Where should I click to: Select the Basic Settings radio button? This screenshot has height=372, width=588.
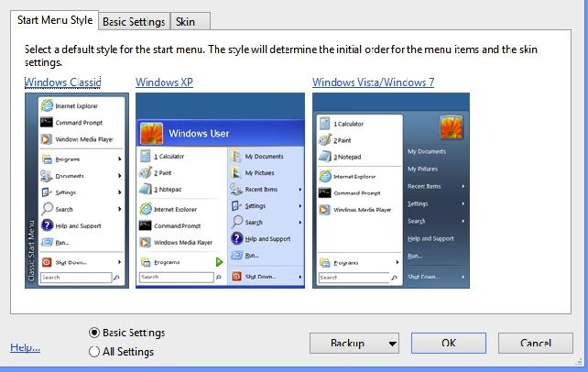[94, 333]
